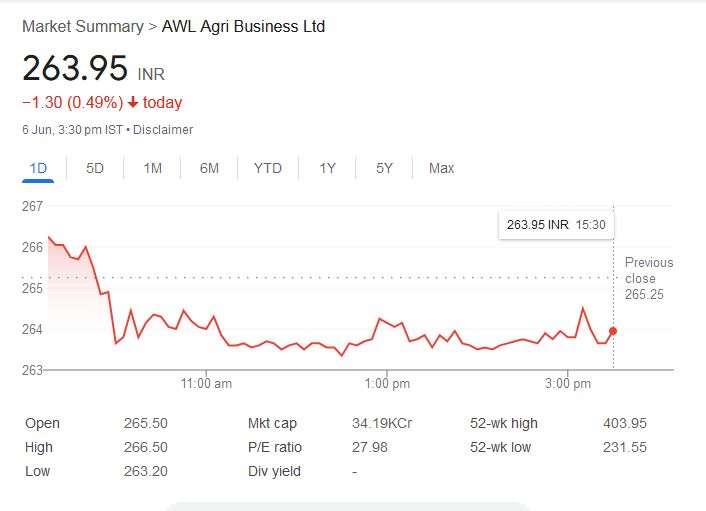Image resolution: width=706 pixels, height=511 pixels.
Task: Open the 1M chart range
Action: 152,168
